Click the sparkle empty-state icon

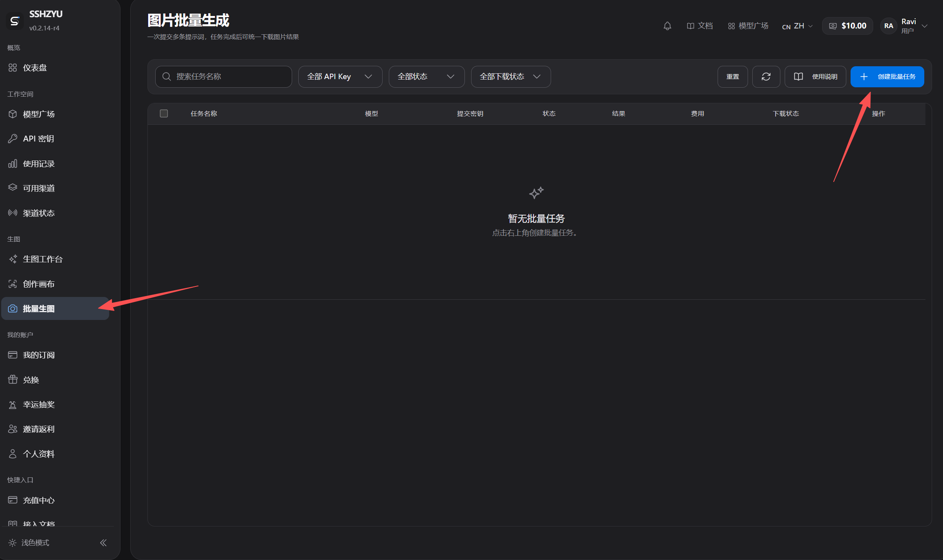click(536, 193)
